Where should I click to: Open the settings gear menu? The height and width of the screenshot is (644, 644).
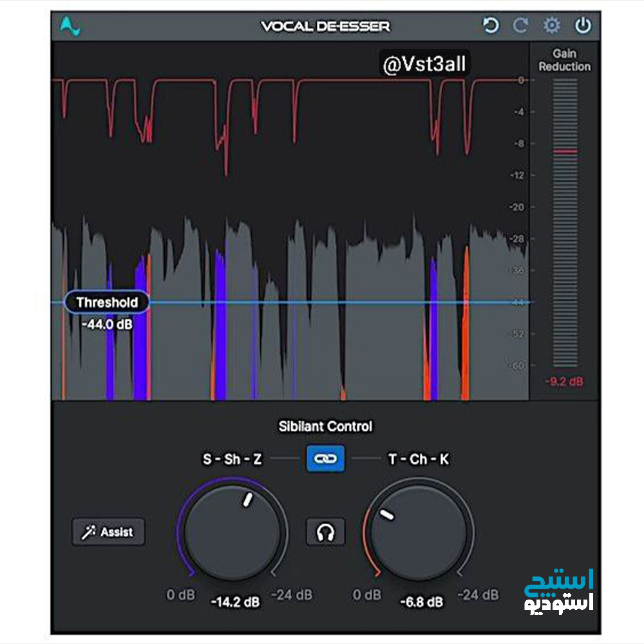(x=552, y=26)
